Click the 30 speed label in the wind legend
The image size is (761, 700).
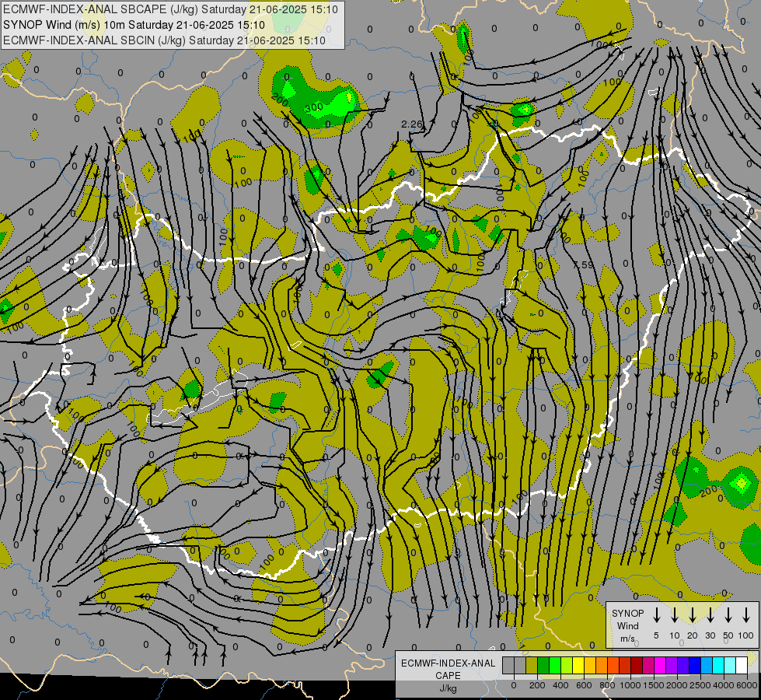(710, 635)
